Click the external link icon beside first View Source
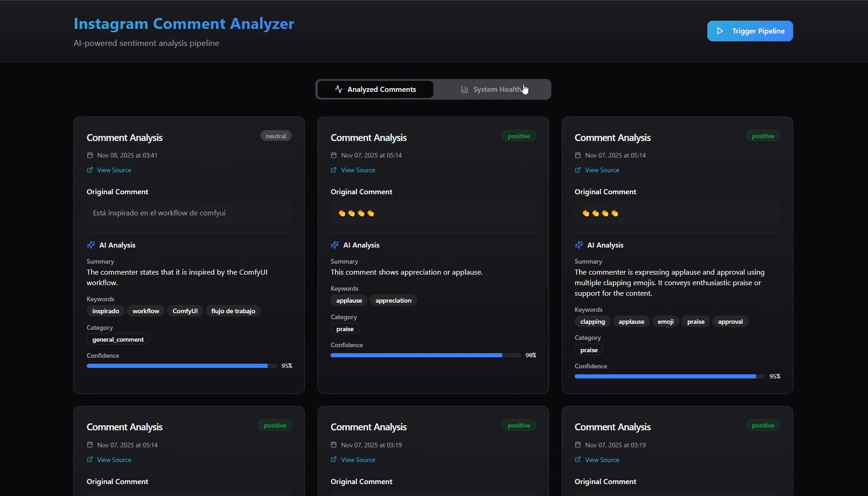The width and height of the screenshot is (868, 496). coord(89,170)
